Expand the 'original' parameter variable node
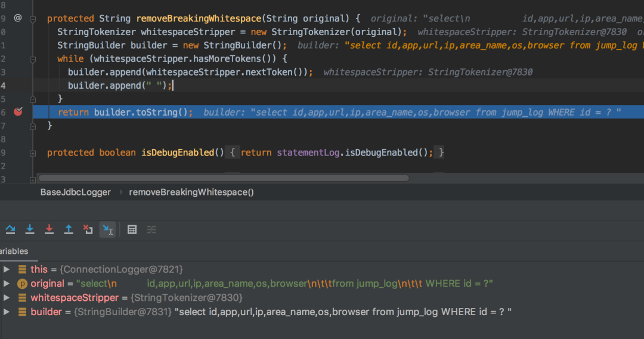The height and width of the screenshot is (339, 644). 7,284
